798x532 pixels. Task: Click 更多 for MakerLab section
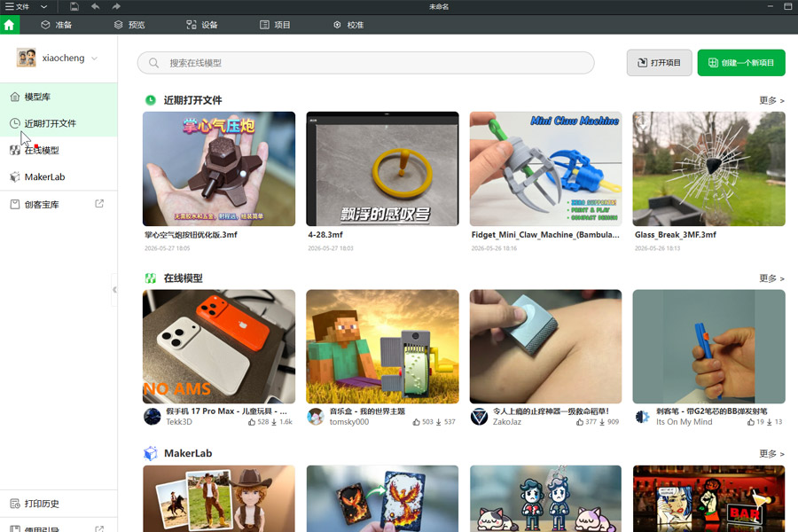[x=771, y=453]
